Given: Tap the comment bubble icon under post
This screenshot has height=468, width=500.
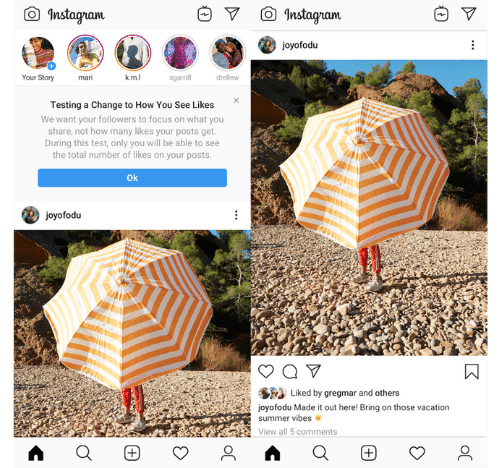Looking at the screenshot, I should click(x=290, y=371).
